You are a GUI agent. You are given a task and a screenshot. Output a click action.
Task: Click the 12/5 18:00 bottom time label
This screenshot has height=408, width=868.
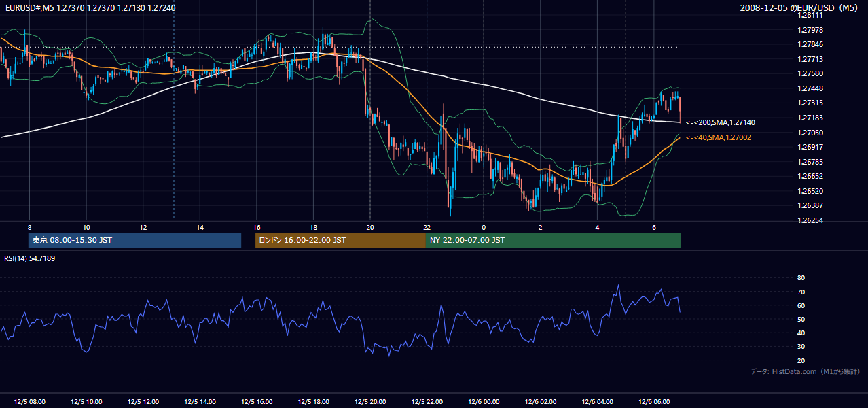click(313, 402)
